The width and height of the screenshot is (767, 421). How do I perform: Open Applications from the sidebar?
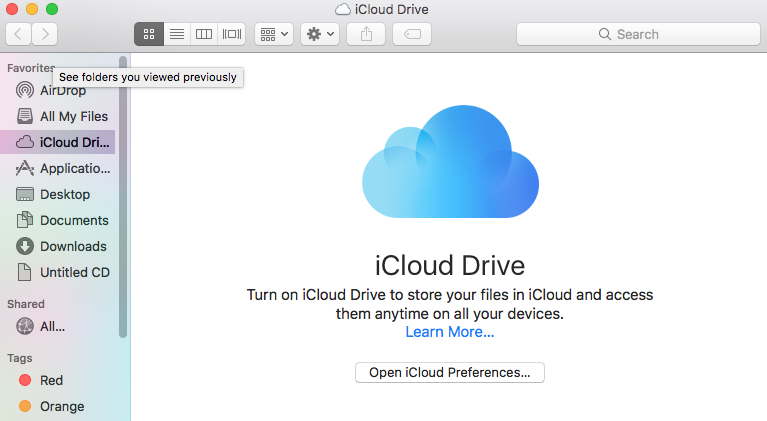pos(58,168)
